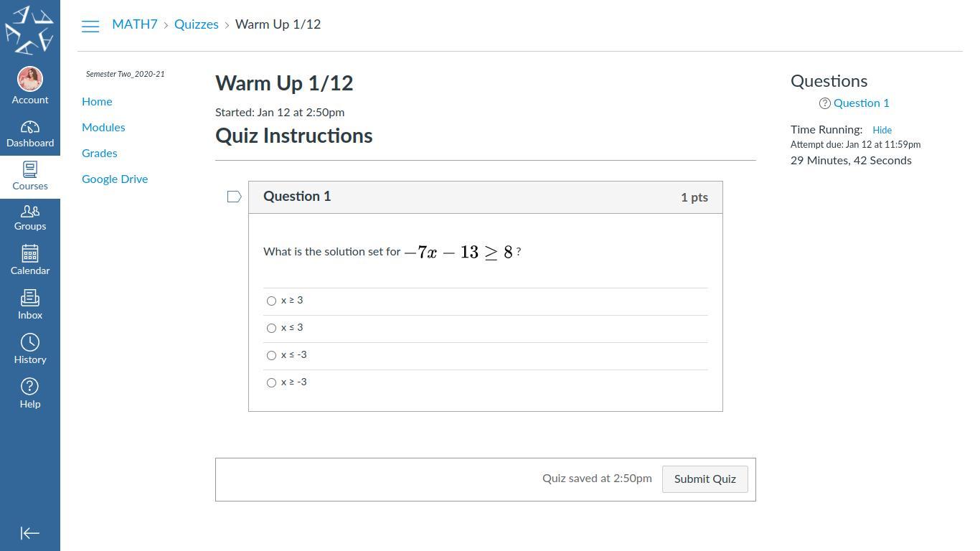Image resolution: width=980 pixels, height=551 pixels.
Task: Open Modules in course navigation
Action: point(103,127)
